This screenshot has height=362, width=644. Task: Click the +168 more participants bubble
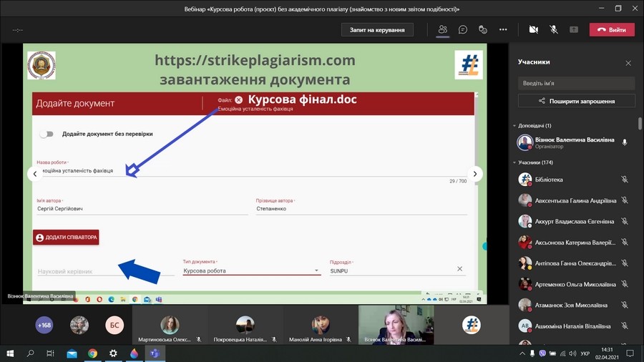(x=44, y=325)
